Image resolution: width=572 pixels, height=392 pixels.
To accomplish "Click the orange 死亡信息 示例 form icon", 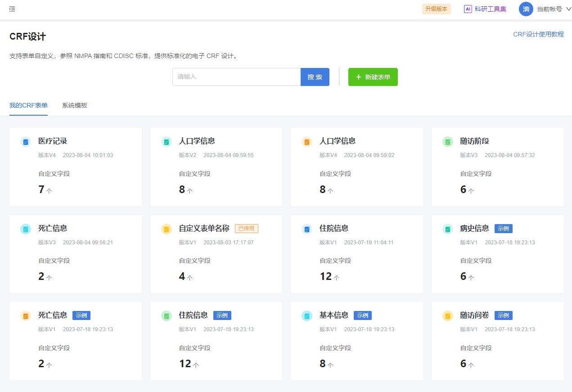I will point(26,316).
